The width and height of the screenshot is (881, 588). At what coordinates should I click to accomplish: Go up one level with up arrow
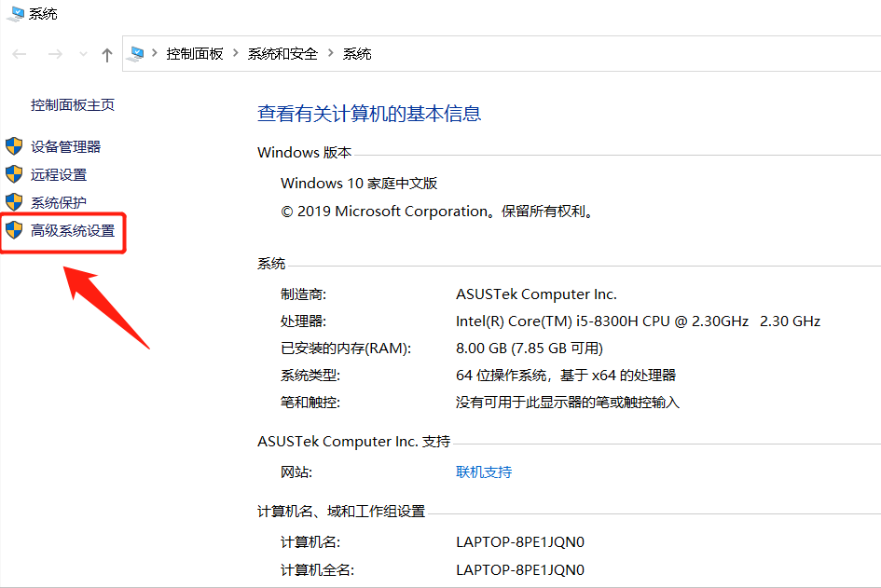(x=106, y=54)
